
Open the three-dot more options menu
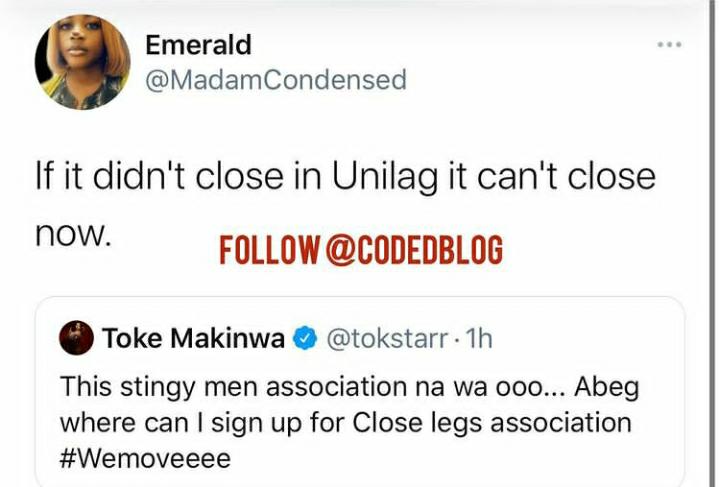coord(669,45)
